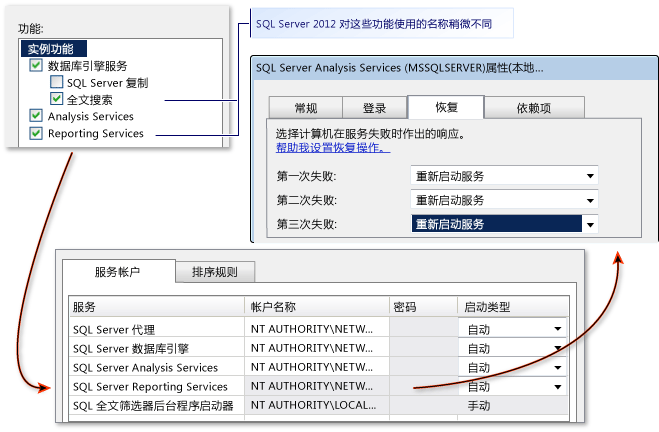Click the 手动 startup type cell
The width and height of the screenshot is (659, 432).
pyautogui.click(x=513, y=405)
